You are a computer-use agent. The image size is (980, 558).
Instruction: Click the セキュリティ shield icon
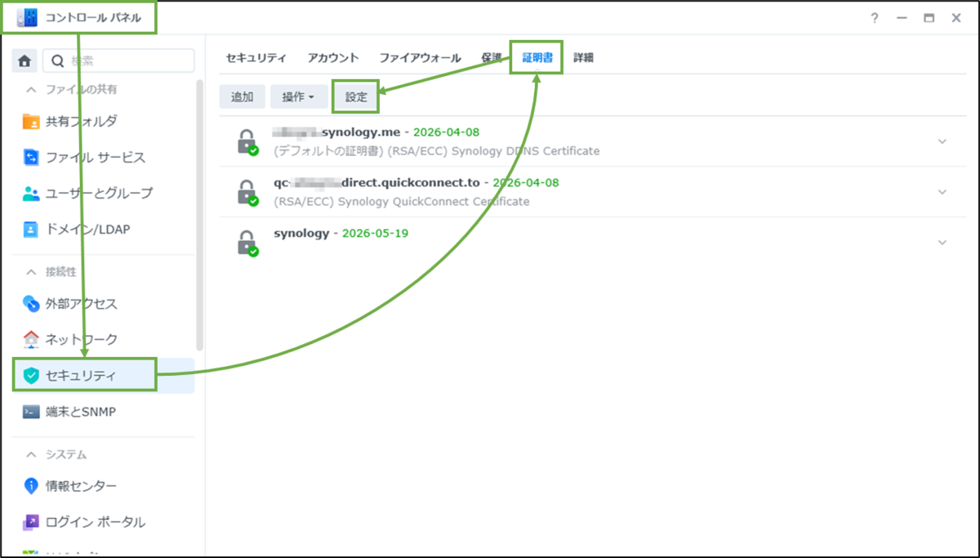click(31, 376)
